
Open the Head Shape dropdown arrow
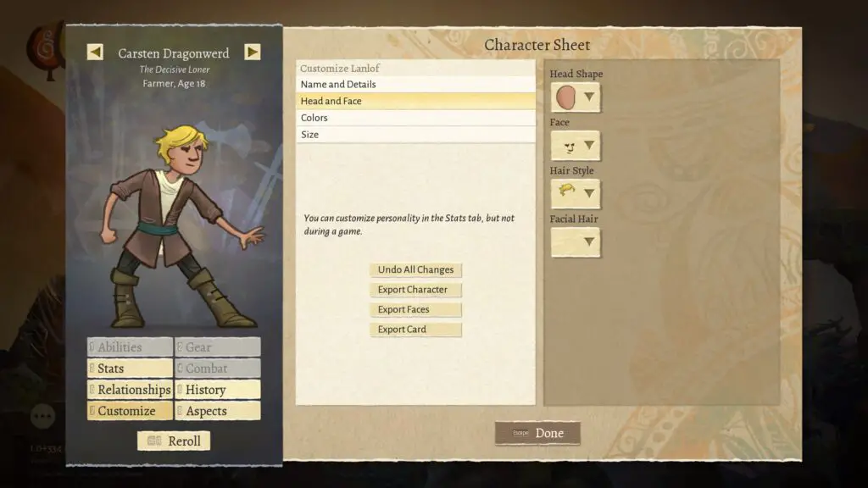[590, 97]
